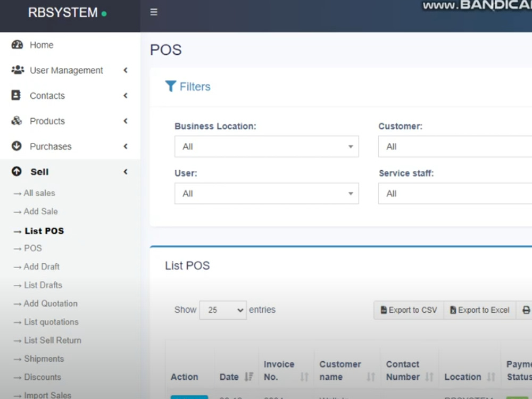Open Shipments menu item

pyautogui.click(x=44, y=359)
